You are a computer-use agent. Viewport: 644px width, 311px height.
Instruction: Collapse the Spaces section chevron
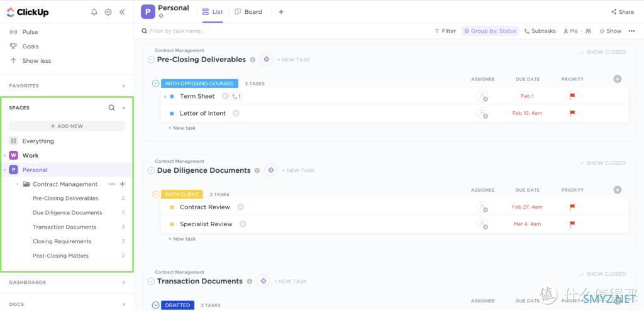point(124,108)
